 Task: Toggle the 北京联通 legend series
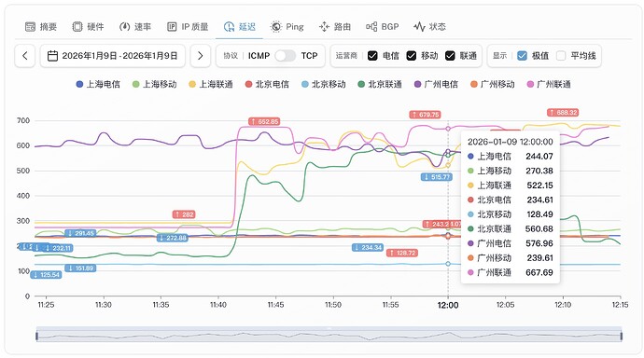(x=380, y=85)
